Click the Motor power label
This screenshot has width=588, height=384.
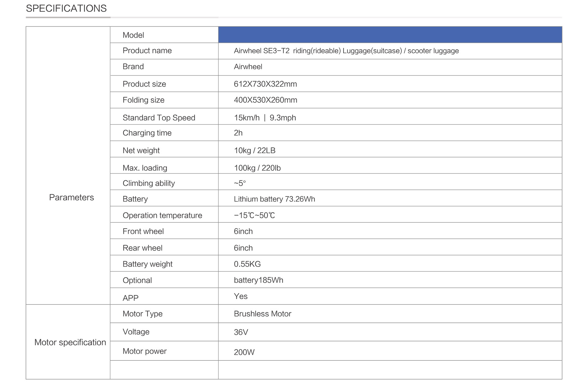pos(145,351)
